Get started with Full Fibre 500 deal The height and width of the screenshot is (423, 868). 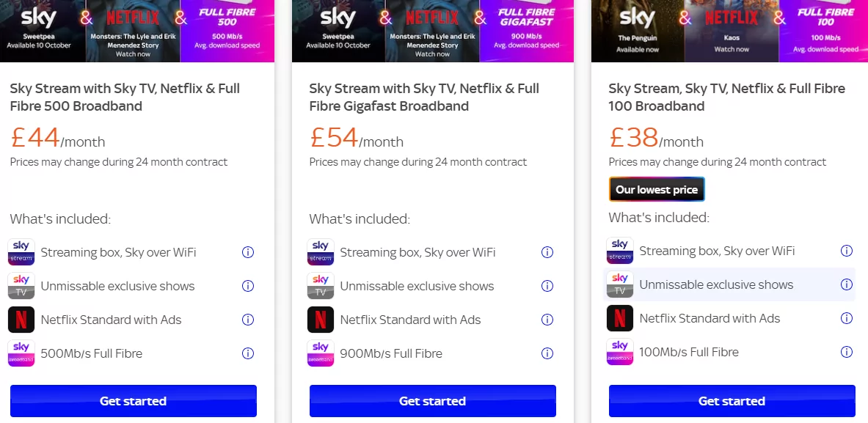(x=134, y=401)
